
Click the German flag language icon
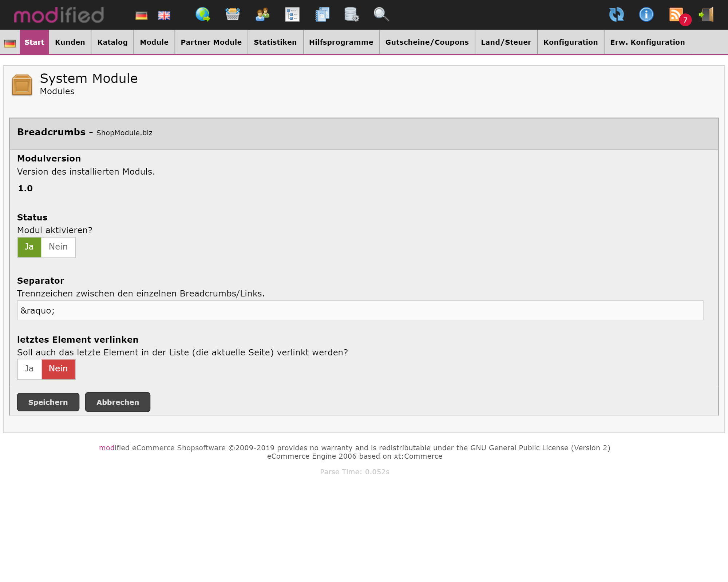point(141,15)
